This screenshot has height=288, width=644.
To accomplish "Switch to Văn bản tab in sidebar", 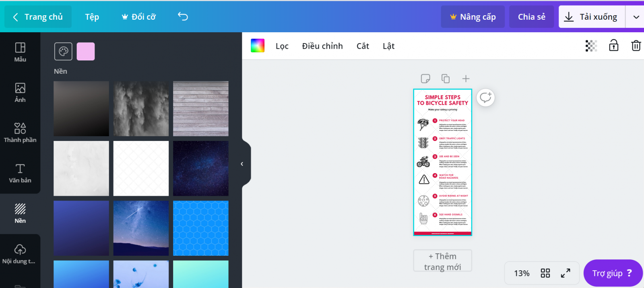I will [x=20, y=173].
